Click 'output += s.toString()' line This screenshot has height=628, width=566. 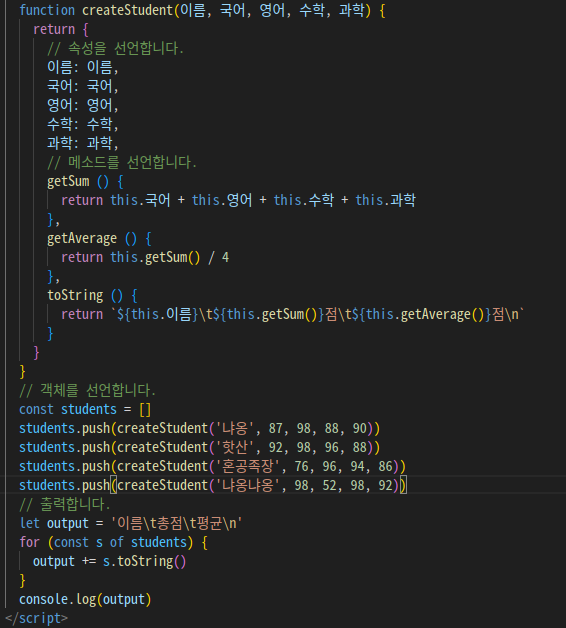pyautogui.click(x=109, y=562)
